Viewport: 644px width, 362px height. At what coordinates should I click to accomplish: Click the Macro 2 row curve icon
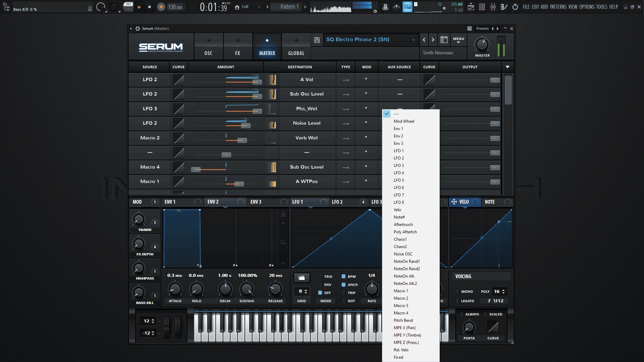(178, 138)
